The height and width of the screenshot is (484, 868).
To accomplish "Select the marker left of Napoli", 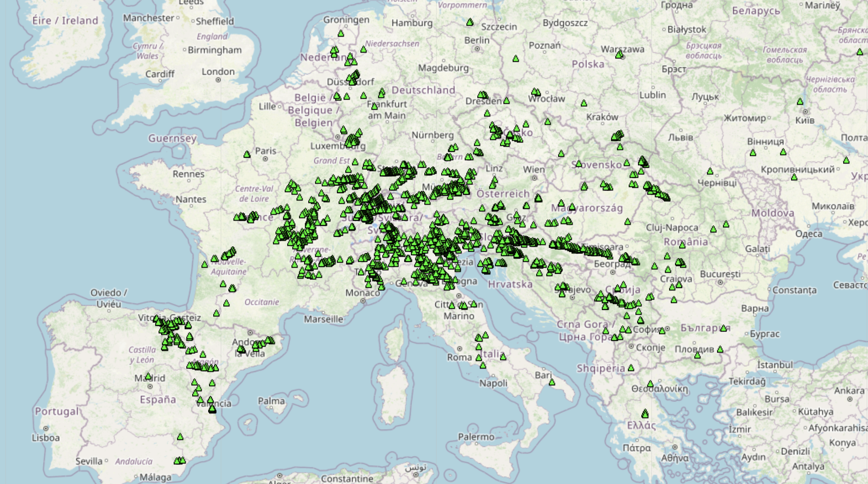I will click(x=483, y=366).
